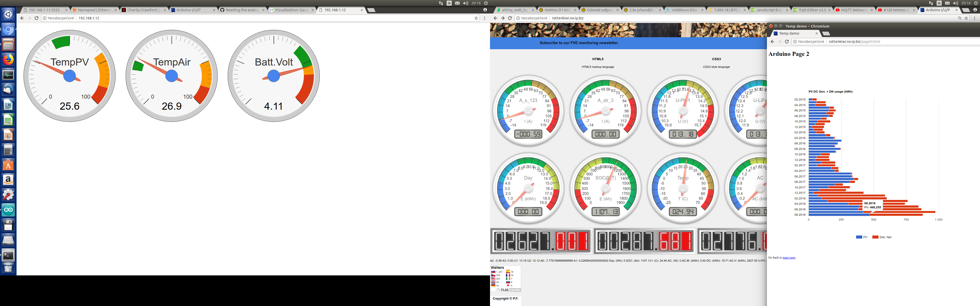
Task: Open the Chromium menu in the left window
Action: (484, 18)
